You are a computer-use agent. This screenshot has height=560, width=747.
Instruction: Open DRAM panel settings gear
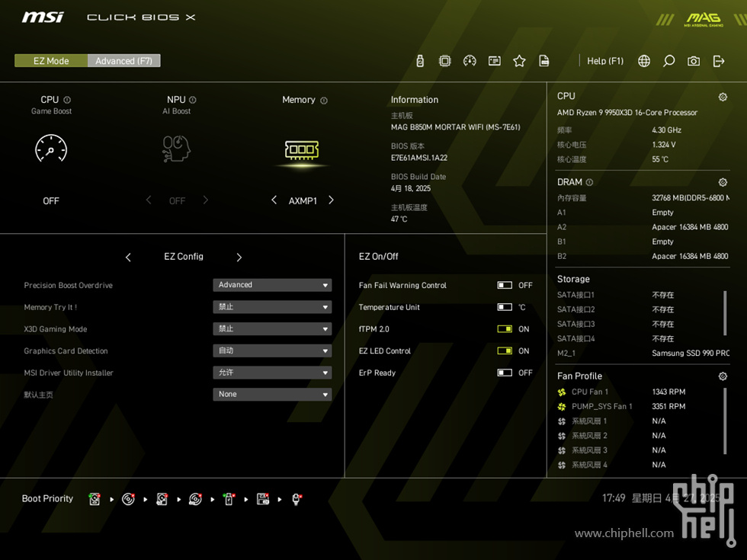(x=723, y=182)
